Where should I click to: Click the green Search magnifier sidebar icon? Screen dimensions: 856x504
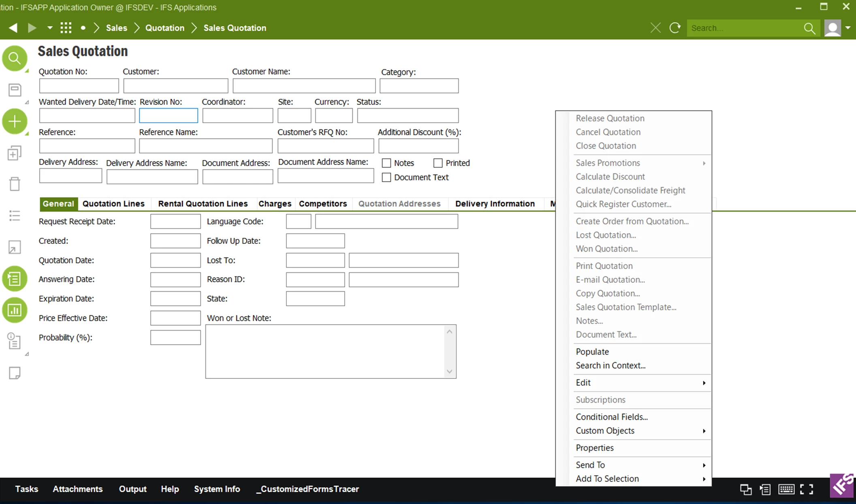15,58
